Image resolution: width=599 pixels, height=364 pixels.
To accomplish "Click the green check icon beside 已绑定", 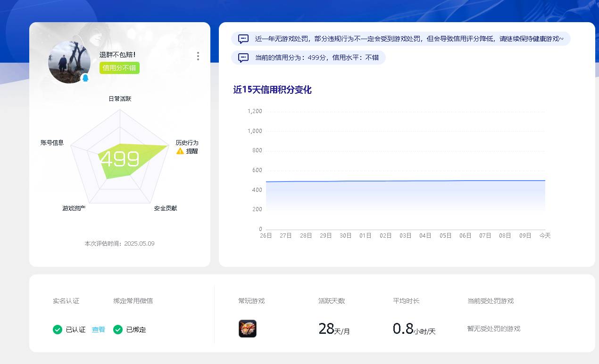I will (x=117, y=330).
